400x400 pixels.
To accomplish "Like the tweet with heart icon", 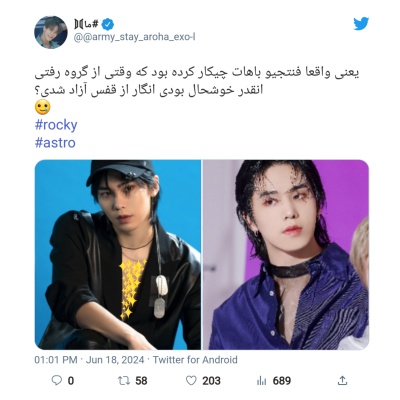I will 191,380.
